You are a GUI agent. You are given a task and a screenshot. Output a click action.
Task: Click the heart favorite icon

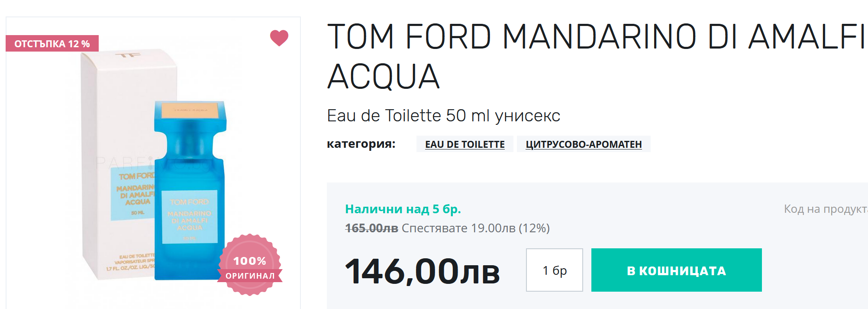point(279,38)
